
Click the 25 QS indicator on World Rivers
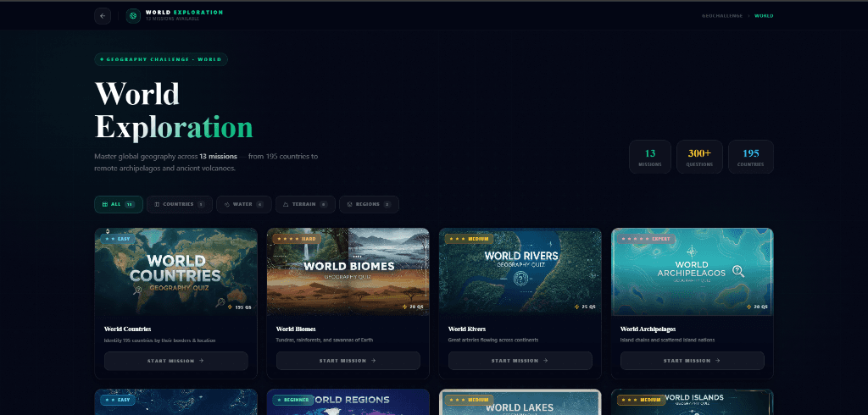586,307
